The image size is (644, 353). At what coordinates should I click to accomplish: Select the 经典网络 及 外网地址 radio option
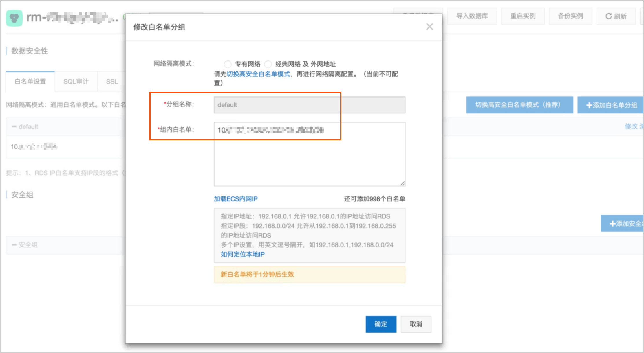[x=268, y=64]
